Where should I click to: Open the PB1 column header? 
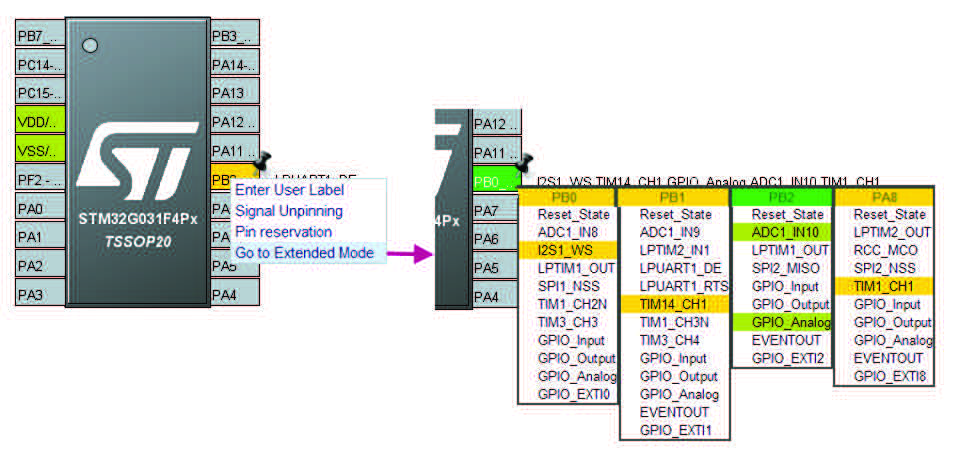coord(674,198)
